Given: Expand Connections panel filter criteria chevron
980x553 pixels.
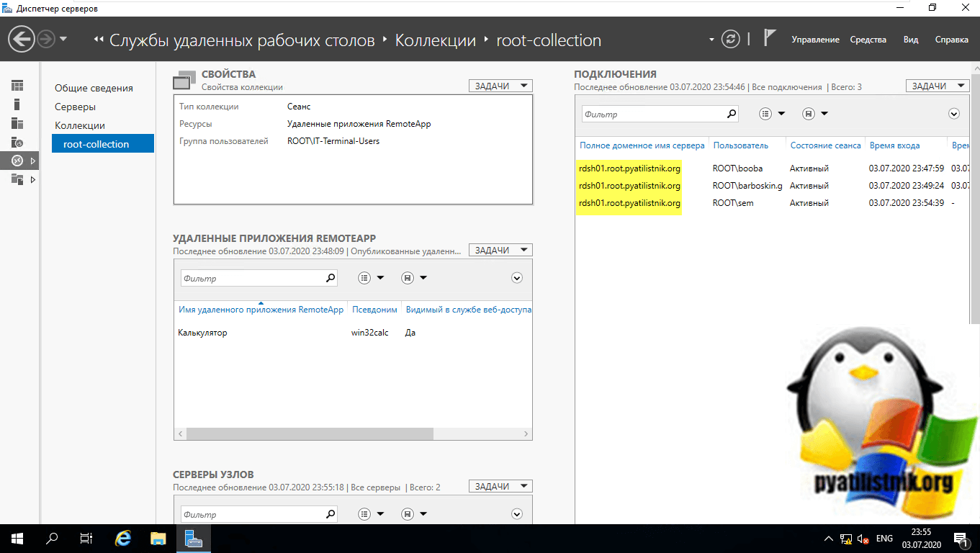Looking at the screenshot, I should (954, 114).
